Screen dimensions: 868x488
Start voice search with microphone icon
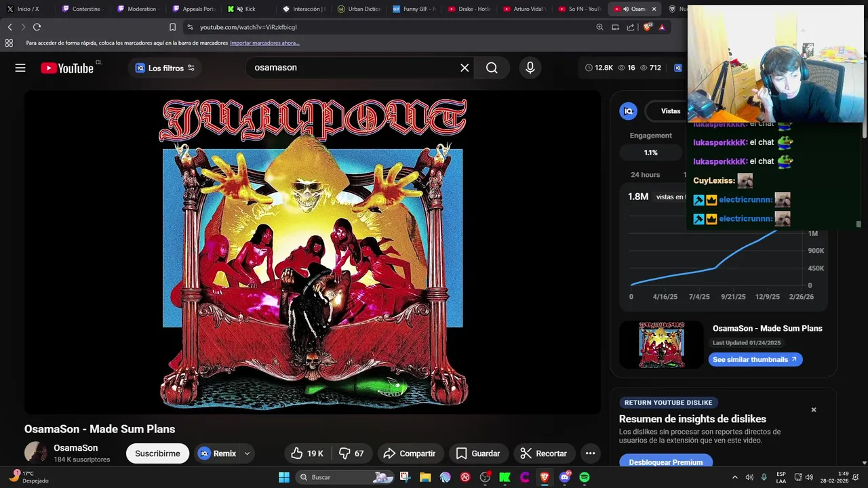pos(530,68)
